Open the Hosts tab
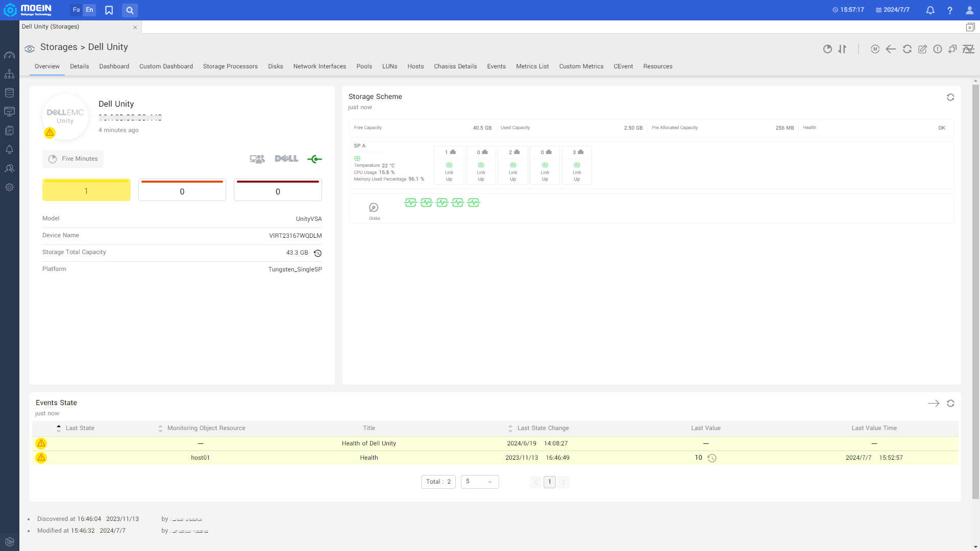 [x=415, y=66]
